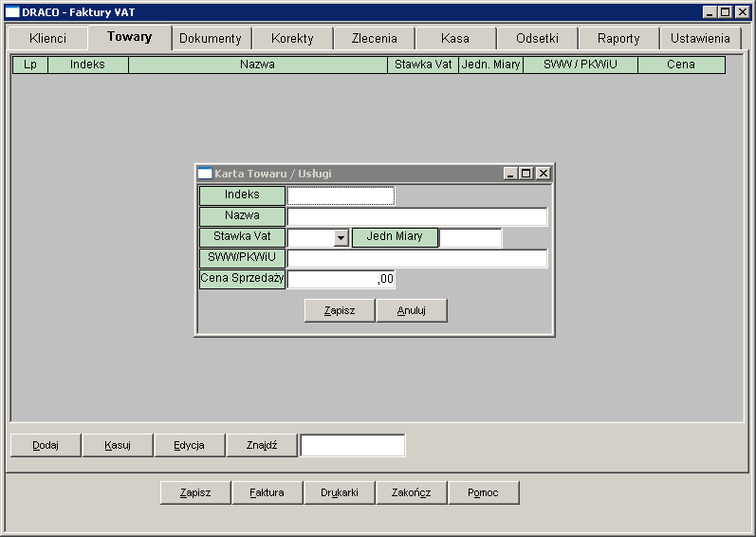Open the Ustawienia tab

click(x=700, y=38)
